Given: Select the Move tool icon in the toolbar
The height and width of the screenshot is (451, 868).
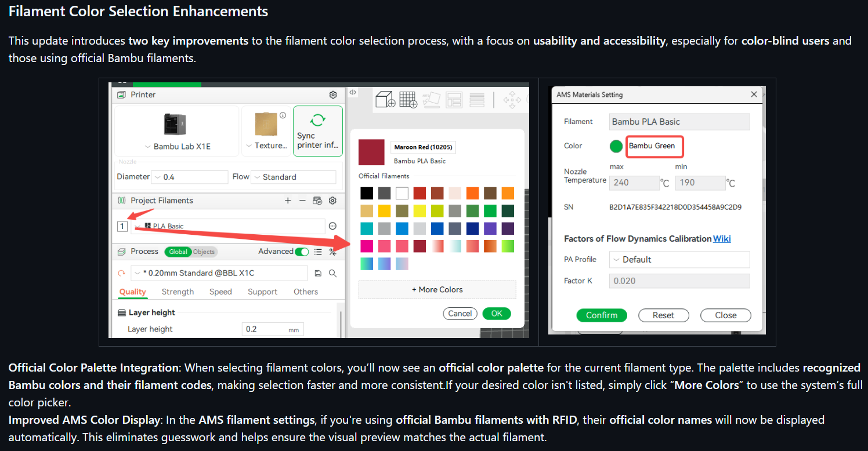Looking at the screenshot, I should click(x=512, y=100).
